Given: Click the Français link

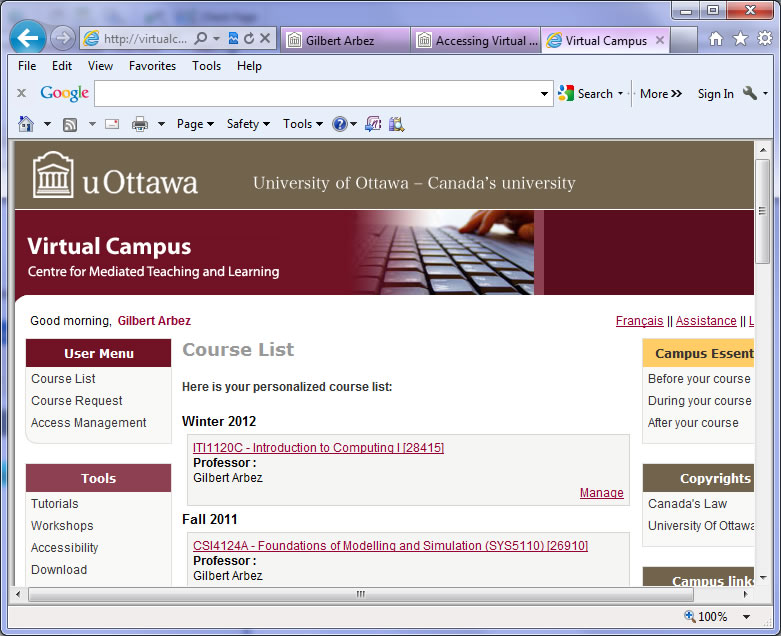Looking at the screenshot, I should coord(640,321).
